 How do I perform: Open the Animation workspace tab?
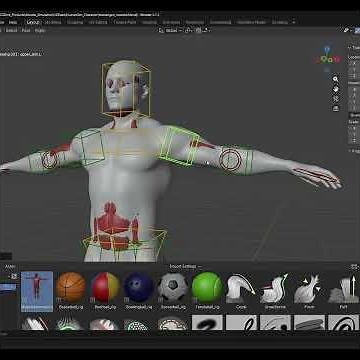tap(171, 22)
